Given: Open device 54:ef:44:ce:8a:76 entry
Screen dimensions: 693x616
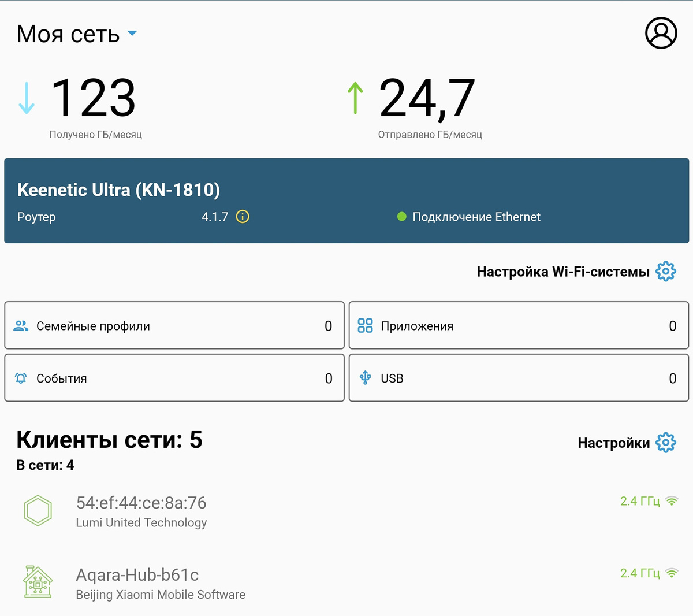Looking at the screenshot, I should coord(346,511).
